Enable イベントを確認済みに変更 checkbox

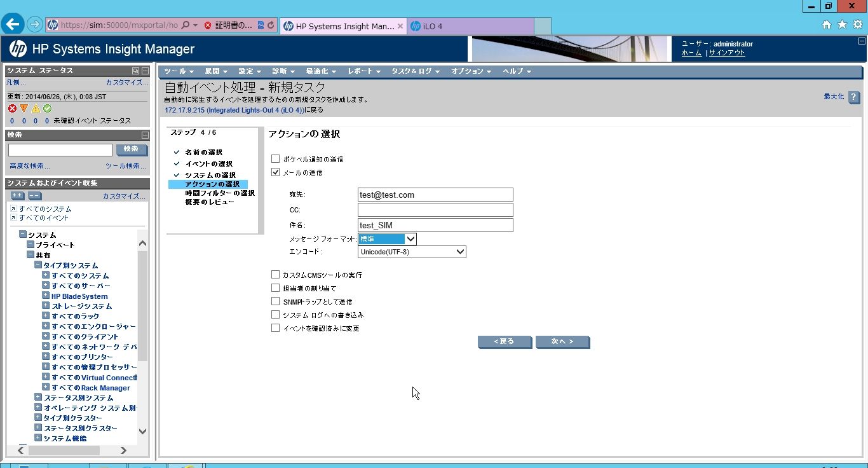[275, 328]
